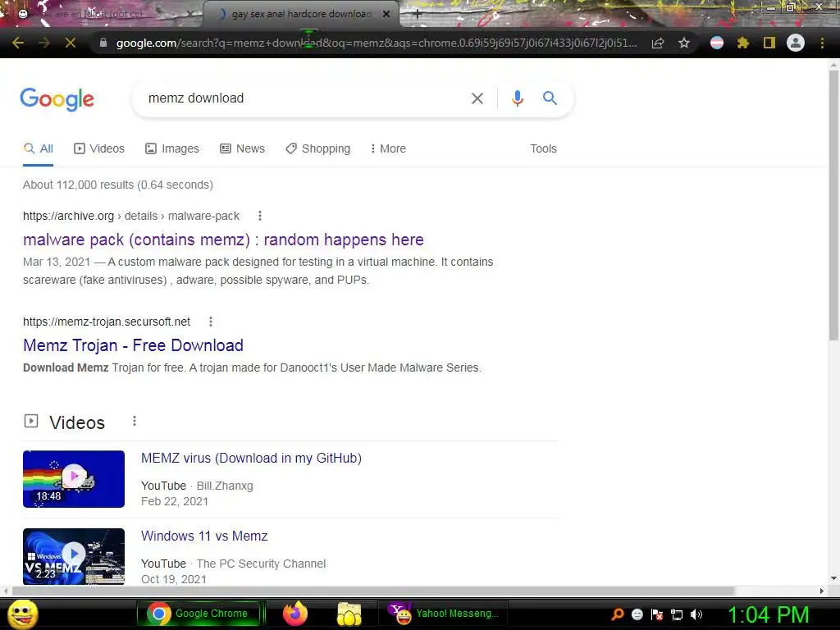840x630 pixels.
Task: Open MEMZ virus (Download in my GitHub) video
Action: (x=251, y=458)
